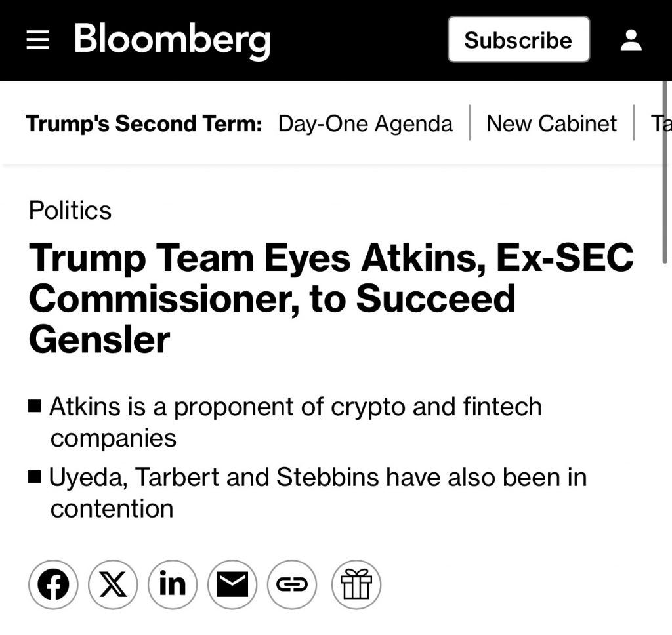Share article on X
This screenshot has height=635, width=672.
coord(113,584)
